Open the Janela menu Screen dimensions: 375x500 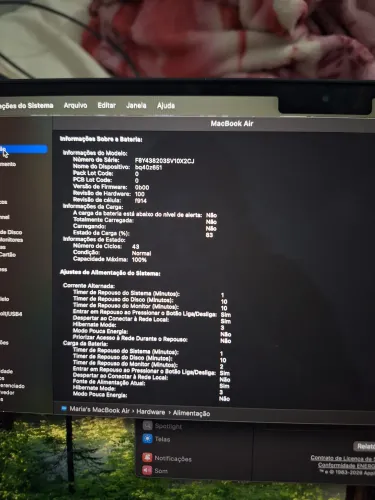(x=136, y=105)
